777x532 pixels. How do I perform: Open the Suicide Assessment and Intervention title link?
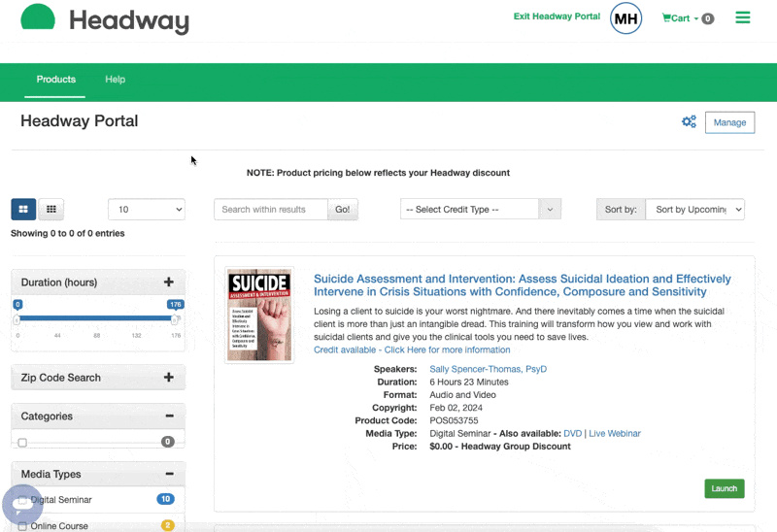click(x=523, y=285)
